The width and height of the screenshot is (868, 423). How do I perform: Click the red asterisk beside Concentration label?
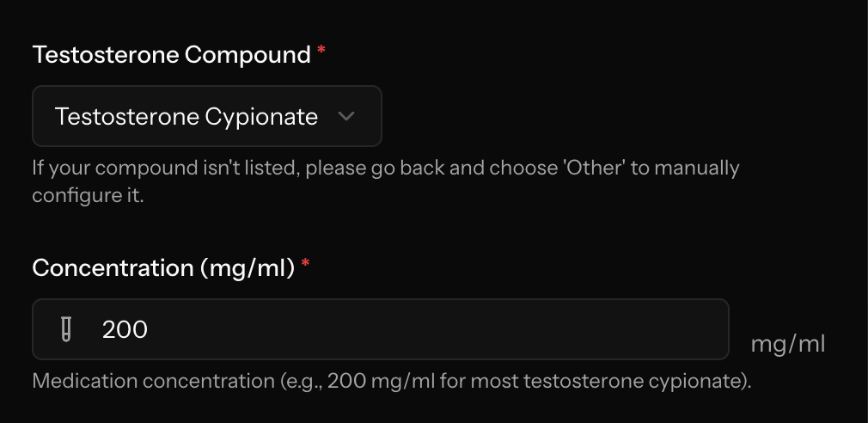tap(305, 265)
